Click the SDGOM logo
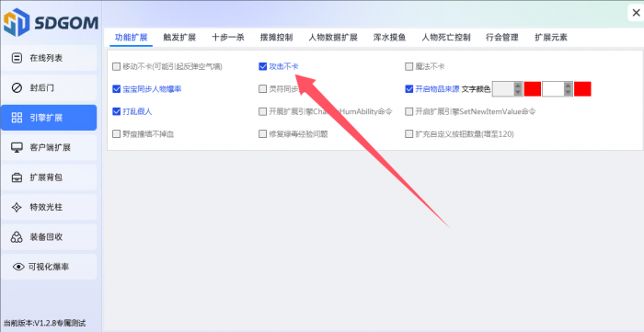The height and width of the screenshot is (332, 644). tap(51, 23)
